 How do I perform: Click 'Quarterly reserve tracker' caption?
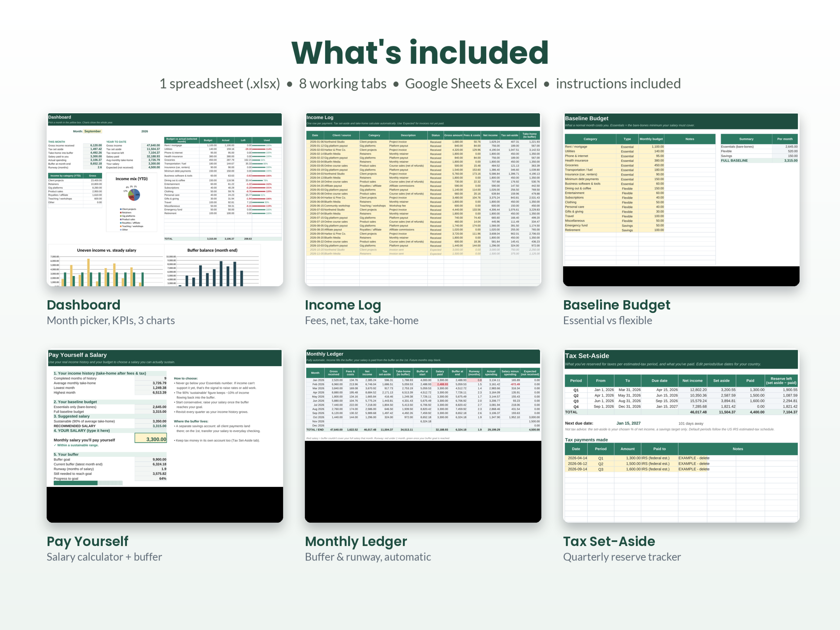tap(622, 557)
